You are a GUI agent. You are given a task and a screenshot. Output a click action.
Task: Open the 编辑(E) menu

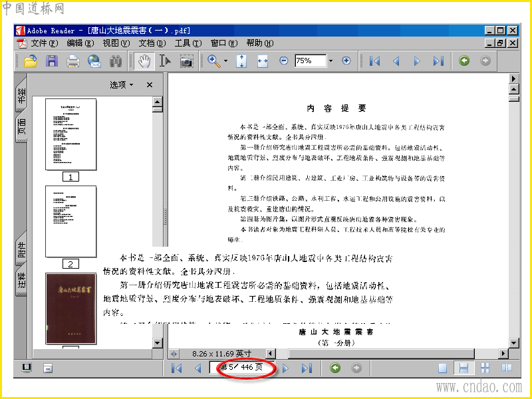click(x=80, y=43)
